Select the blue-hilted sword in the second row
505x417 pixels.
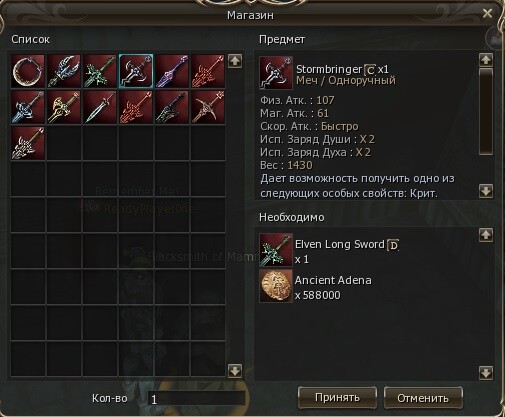pyautogui.click(x=28, y=107)
